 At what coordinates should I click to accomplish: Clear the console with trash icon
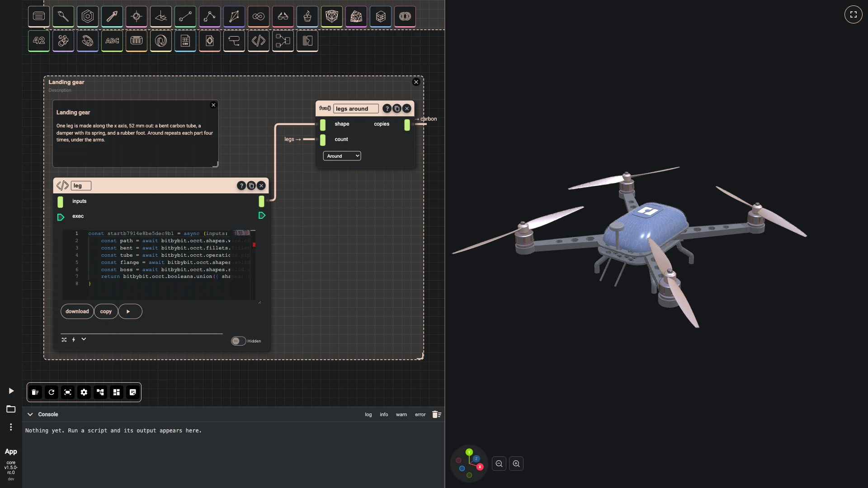coord(436,414)
